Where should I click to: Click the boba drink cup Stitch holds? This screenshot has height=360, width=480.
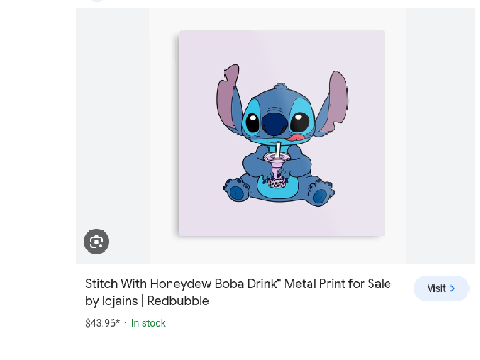pyautogui.click(x=277, y=170)
